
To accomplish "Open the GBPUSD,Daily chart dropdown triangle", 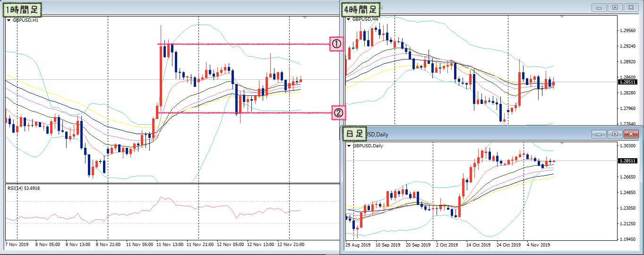I will 349,146.
